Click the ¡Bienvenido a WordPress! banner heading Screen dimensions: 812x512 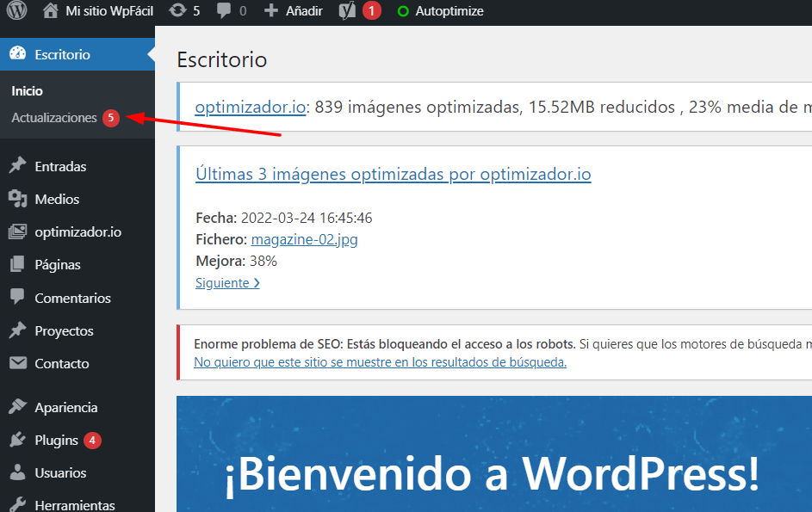click(x=492, y=473)
